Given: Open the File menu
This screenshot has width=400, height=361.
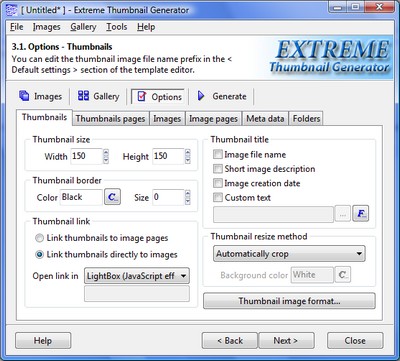Looking at the screenshot, I should pyautogui.click(x=17, y=27).
